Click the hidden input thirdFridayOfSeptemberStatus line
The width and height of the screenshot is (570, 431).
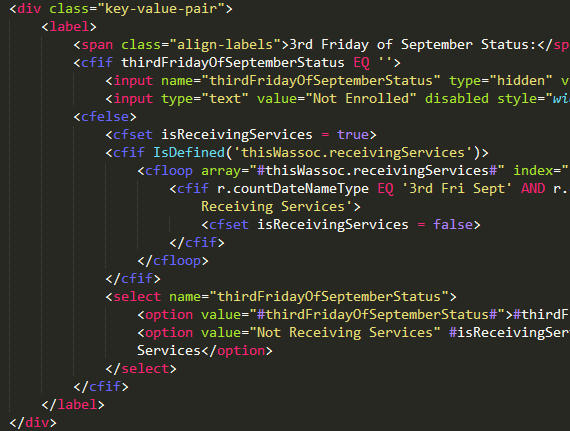[338, 81]
